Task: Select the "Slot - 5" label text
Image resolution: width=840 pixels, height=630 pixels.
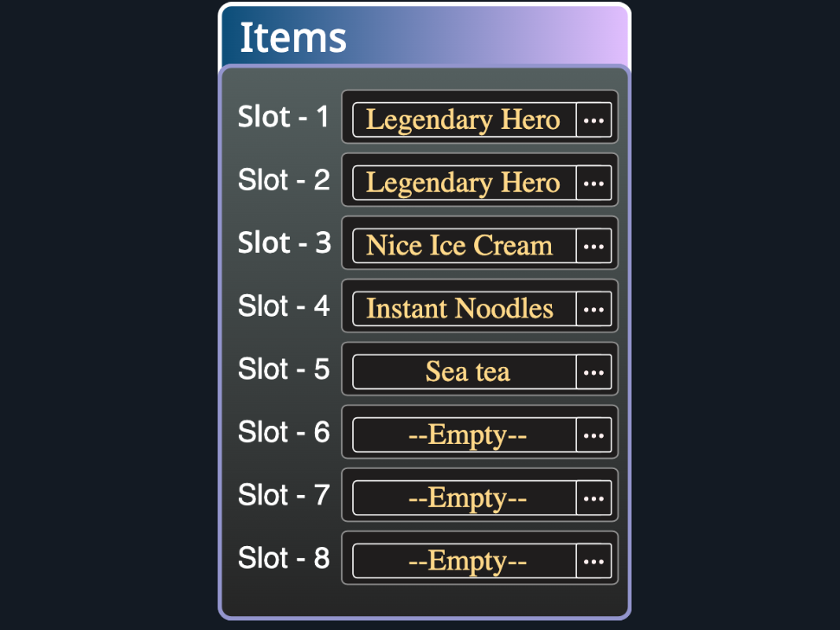Action: click(x=284, y=370)
